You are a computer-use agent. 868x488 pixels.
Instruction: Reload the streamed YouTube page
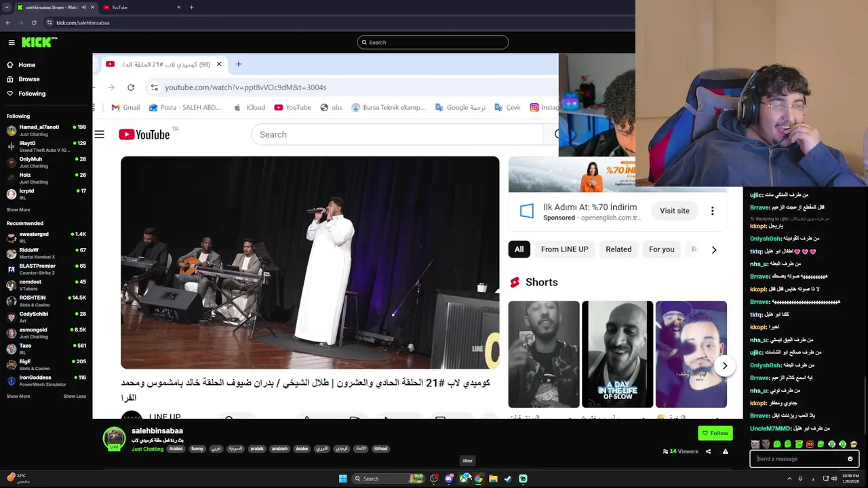[x=131, y=87]
